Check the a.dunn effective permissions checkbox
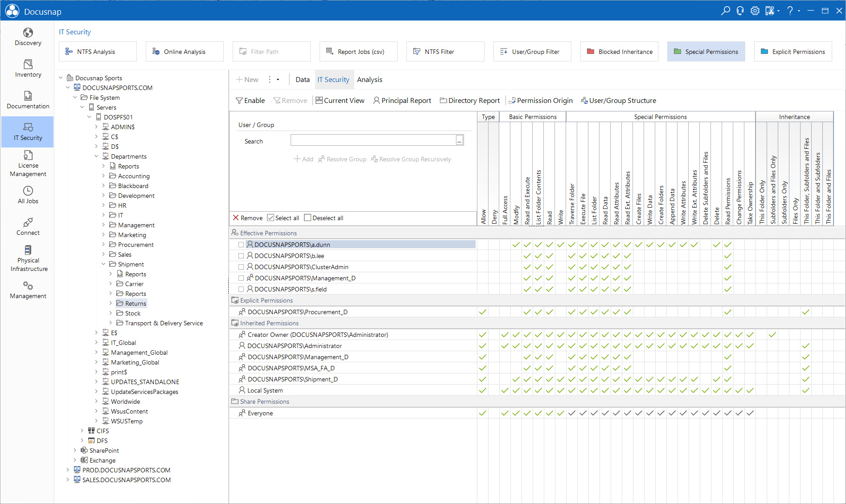846x504 pixels. (x=241, y=245)
